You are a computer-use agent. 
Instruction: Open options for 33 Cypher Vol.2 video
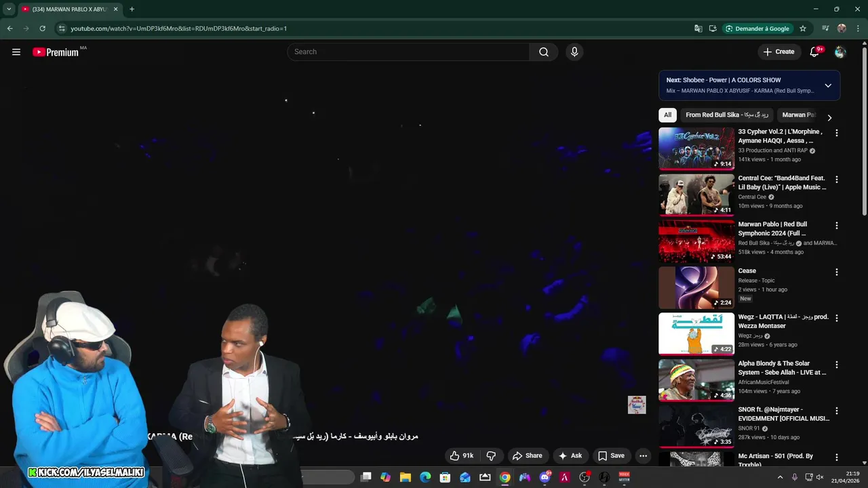click(x=837, y=134)
